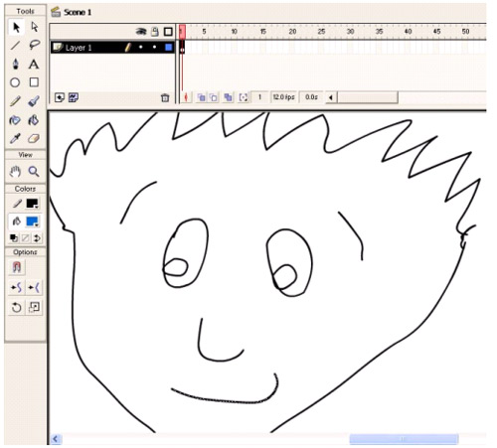Viewport: 497px width, 448px height.
Task: Toggle Layer 1 visibility dot under eye column
Action: coord(141,48)
